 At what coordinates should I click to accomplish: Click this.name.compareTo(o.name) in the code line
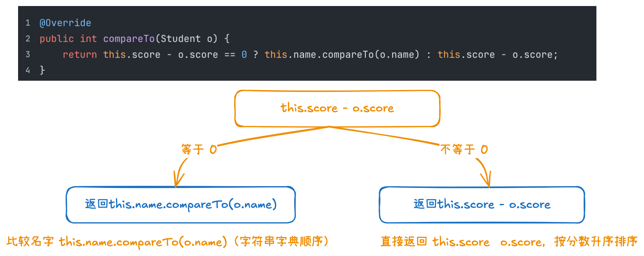click(x=342, y=55)
